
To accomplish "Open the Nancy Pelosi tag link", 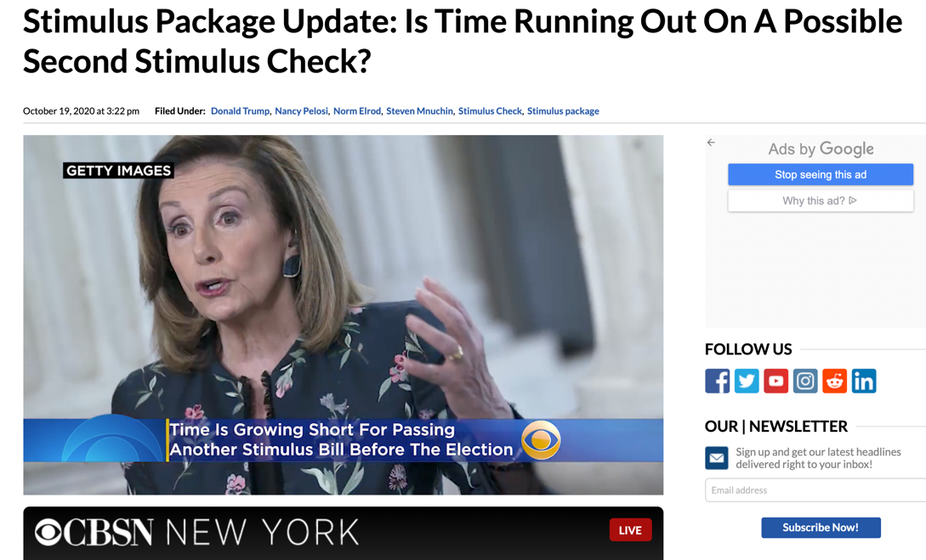I will pos(301,111).
